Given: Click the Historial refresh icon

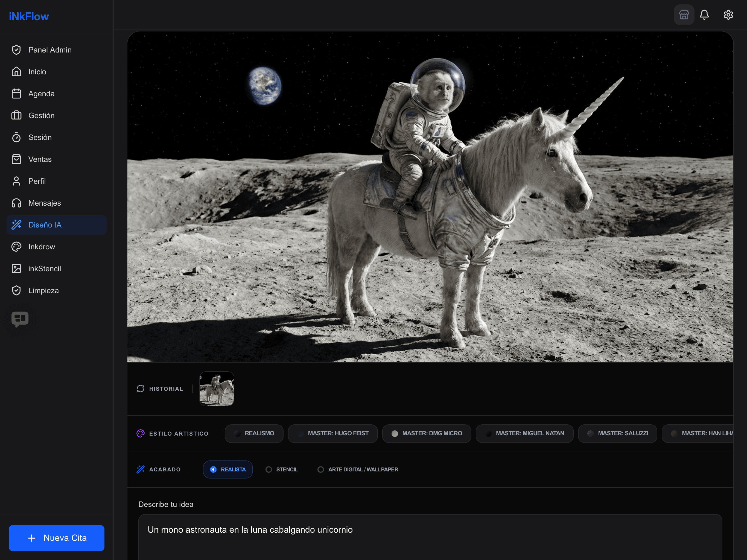Looking at the screenshot, I should click(x=141, y=389).
